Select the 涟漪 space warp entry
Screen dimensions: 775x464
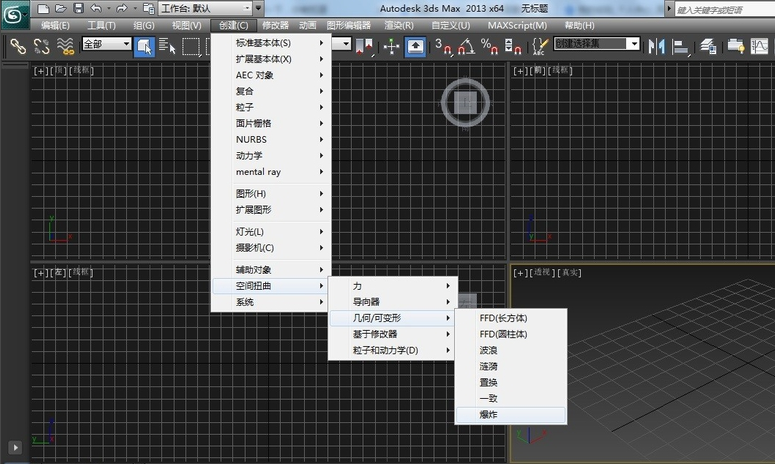pyautogui.click(x=511, y=366)
